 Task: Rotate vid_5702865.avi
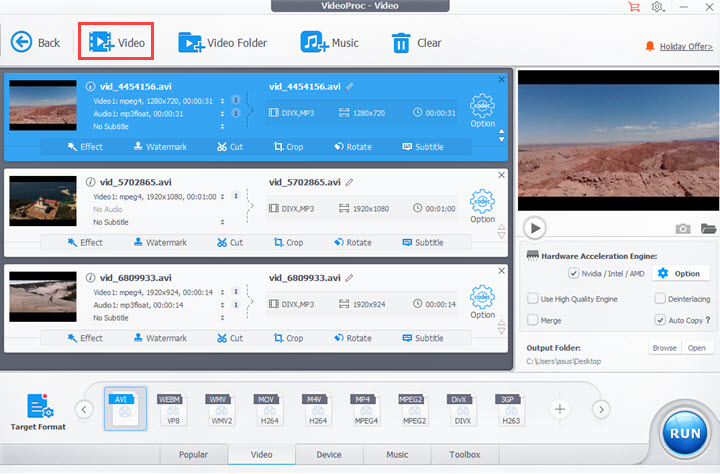(353, 242)
